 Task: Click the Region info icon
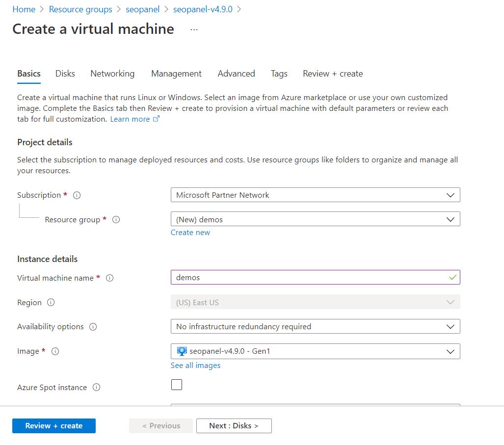pyautogui.click(x=51, y=303)
